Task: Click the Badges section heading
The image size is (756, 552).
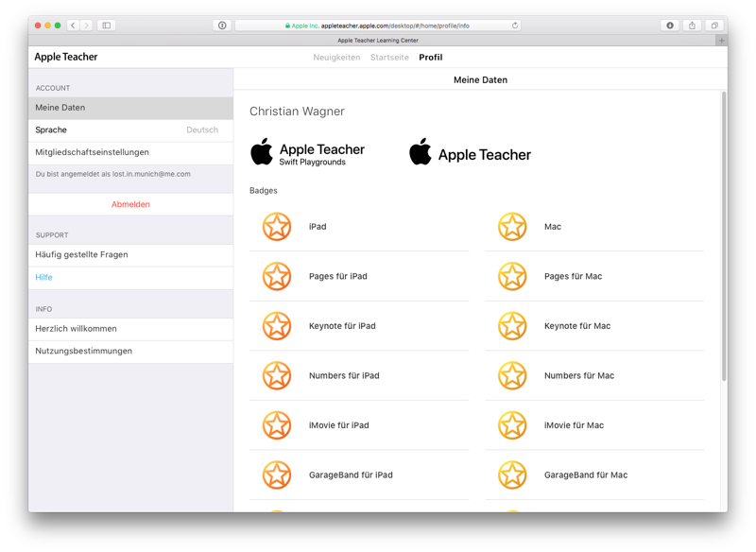Action: pos(264,190)
